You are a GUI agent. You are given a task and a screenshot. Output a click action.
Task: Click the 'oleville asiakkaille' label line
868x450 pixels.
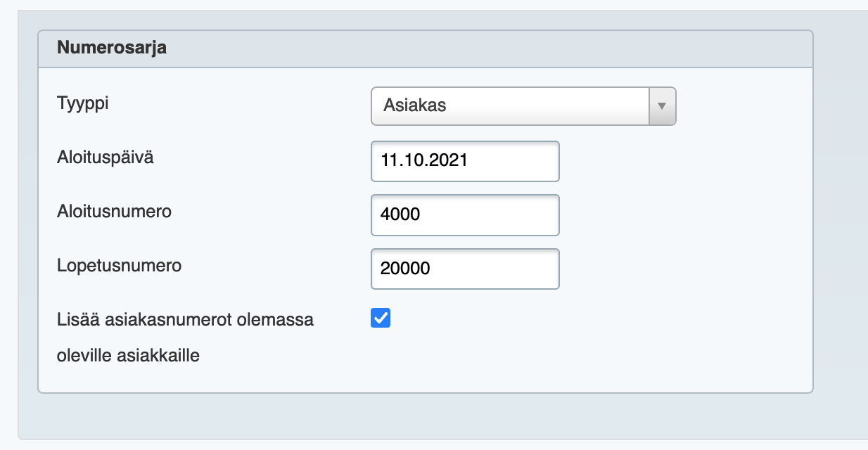coord(128,356)
